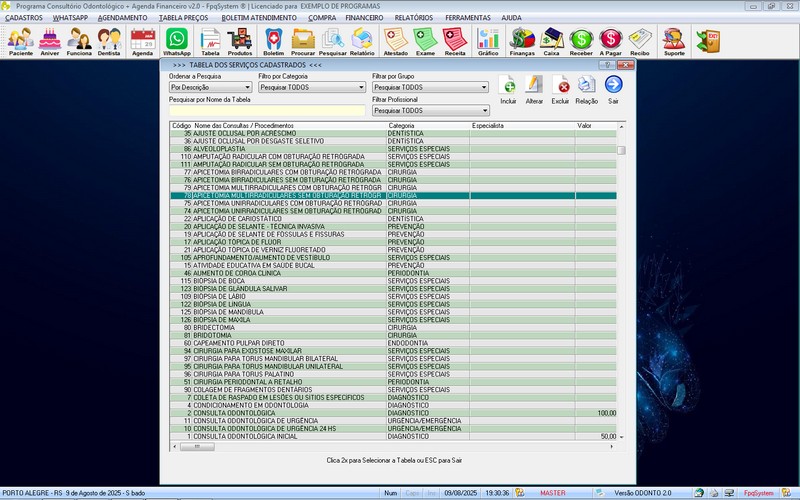The image size is (800, 500).
Task: Open the Financeiro menu
Action: point(365,18)
